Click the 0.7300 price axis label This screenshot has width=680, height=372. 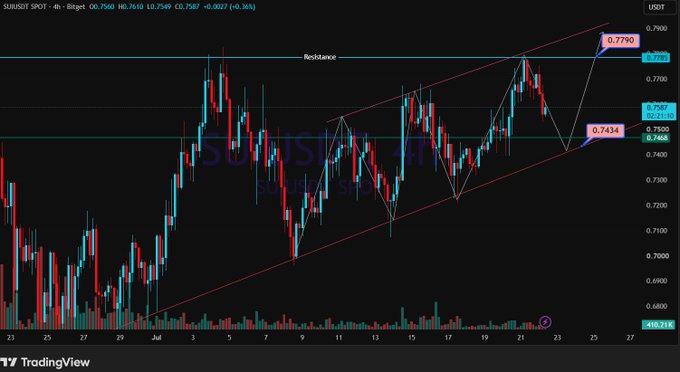[657, 180]
